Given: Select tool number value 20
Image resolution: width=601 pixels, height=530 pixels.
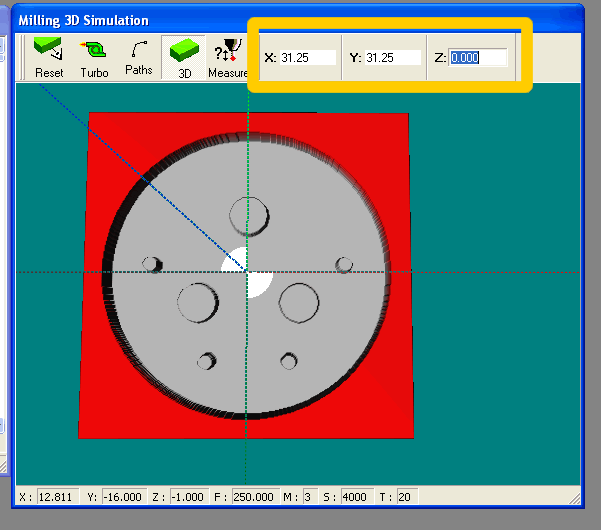Looking at the screenshot, I should click(x=407, y=497).
